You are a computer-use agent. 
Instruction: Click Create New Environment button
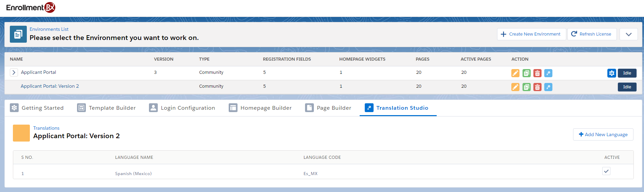(531, 34)
